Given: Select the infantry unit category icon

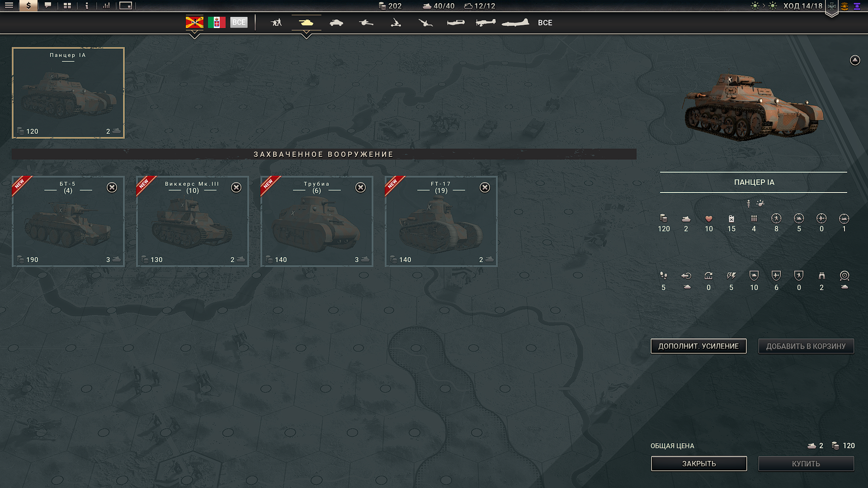Looking at the screenshot, I should (276, 22).
